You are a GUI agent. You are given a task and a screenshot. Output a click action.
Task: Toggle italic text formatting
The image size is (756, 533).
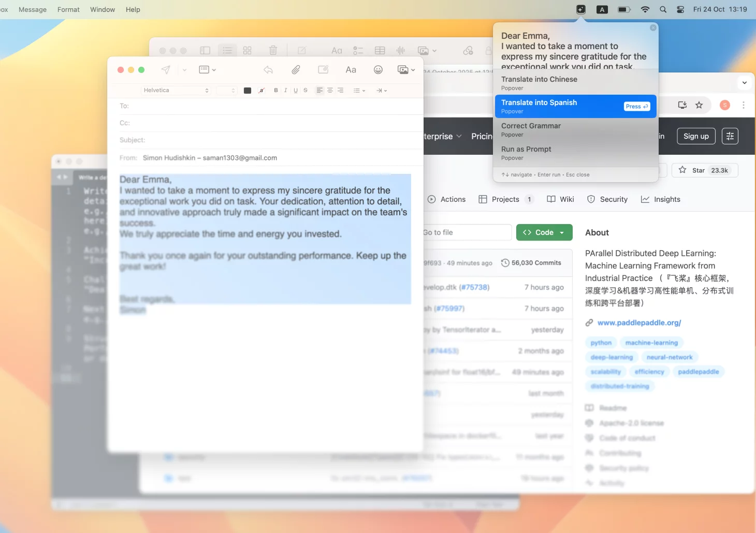coord(285,91)
